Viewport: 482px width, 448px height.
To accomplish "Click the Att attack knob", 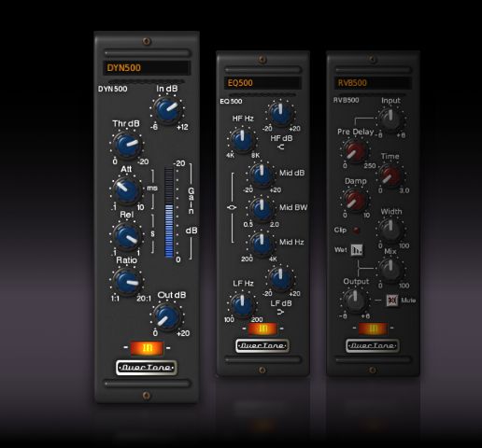I will pos(126,190).
